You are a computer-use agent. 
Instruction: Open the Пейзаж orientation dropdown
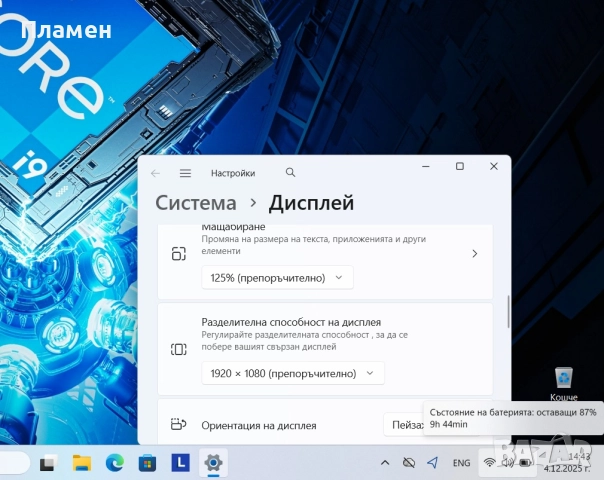pyautogui.click(x=404, y=425)
